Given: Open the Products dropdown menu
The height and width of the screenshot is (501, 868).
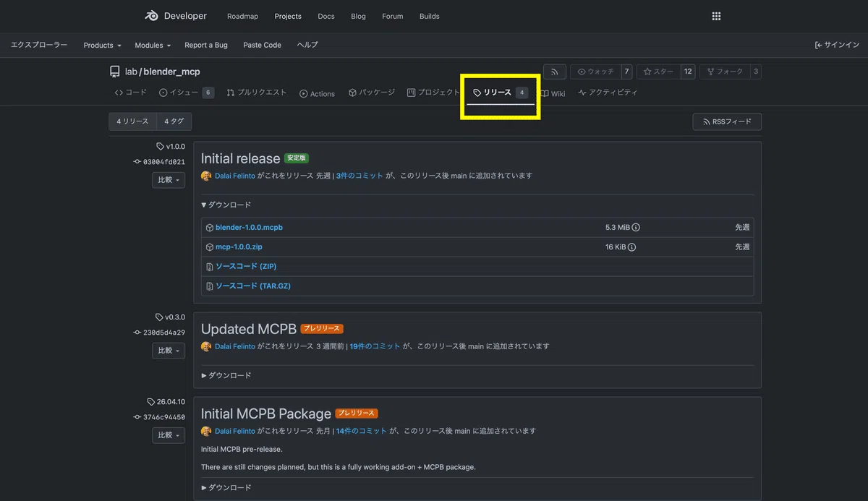Looking at the screenshot, I should [x=102, y=45].
